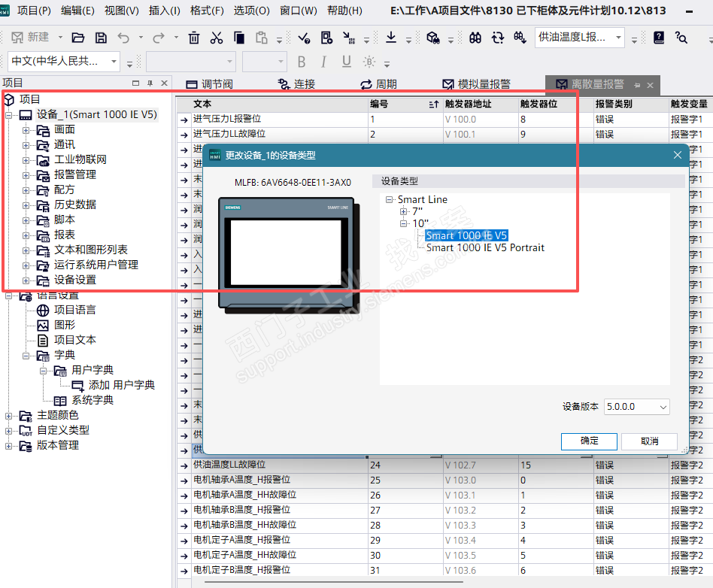This screenshot has width=713, height=588.
Task: Click the binoculars find icon
Action: pyautogui.click(x=475, y=38)
